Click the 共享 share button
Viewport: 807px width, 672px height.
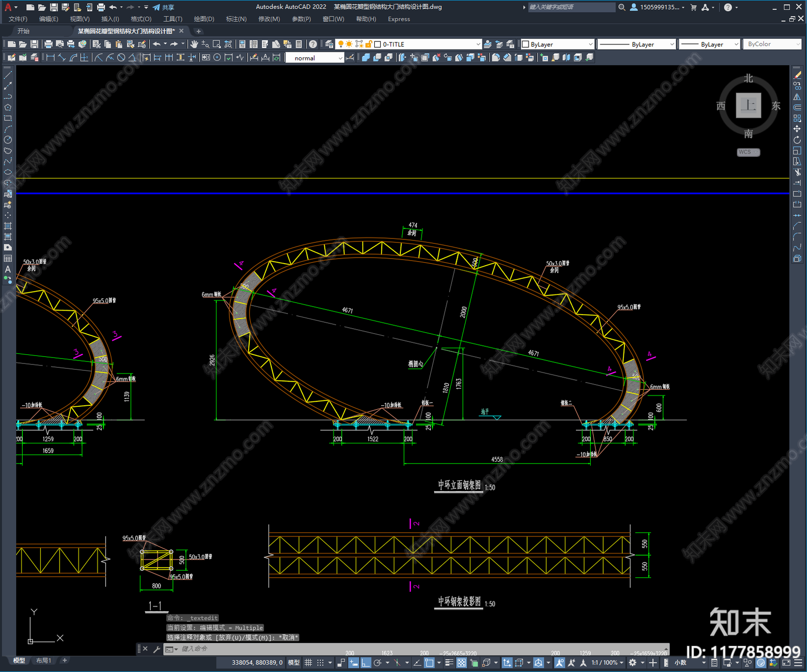[163, 7]
